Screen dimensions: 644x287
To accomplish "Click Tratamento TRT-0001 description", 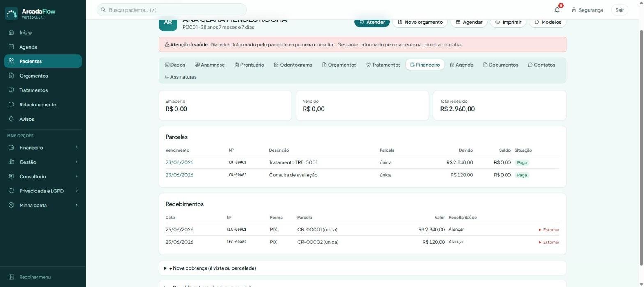I will (293, 162).
